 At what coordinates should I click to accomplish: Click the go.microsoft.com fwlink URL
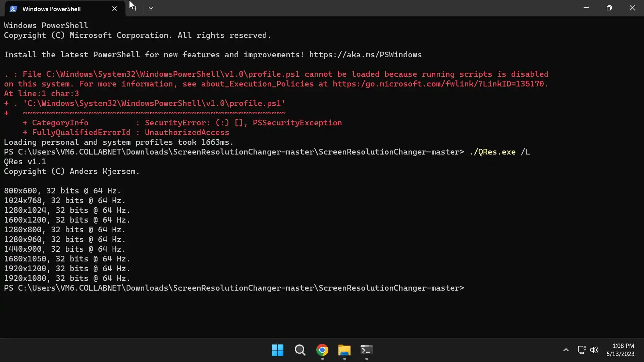[x=439, y=84]
